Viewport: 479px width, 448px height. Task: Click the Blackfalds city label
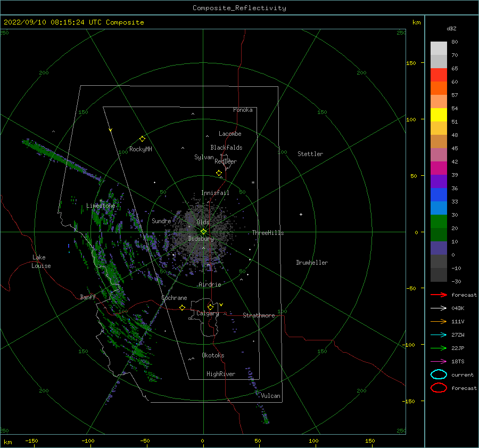(x=226, y=148)
